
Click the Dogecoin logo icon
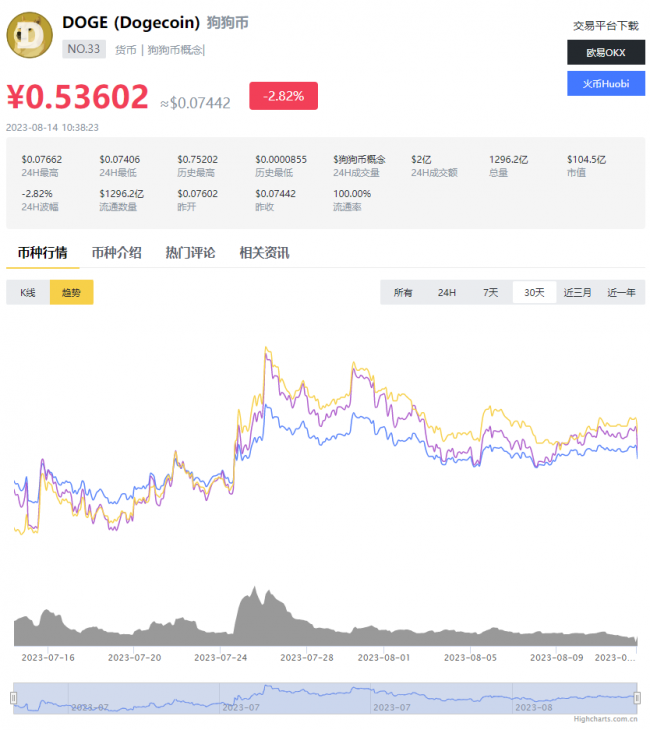point(29,35)
